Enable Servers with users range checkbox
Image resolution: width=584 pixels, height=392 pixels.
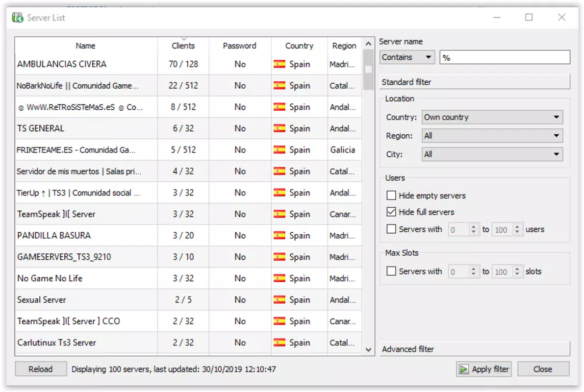(x=391, y=229)
